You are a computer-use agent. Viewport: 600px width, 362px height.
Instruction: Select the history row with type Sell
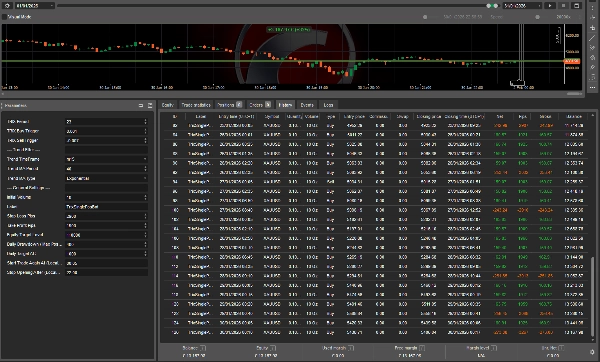click(x=376, y=182)
